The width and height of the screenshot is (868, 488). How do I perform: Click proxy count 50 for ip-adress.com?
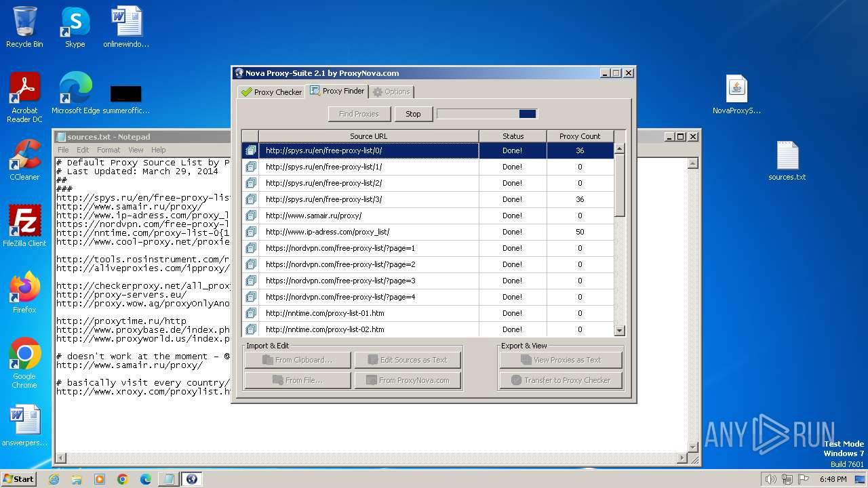tap(580, 232)
